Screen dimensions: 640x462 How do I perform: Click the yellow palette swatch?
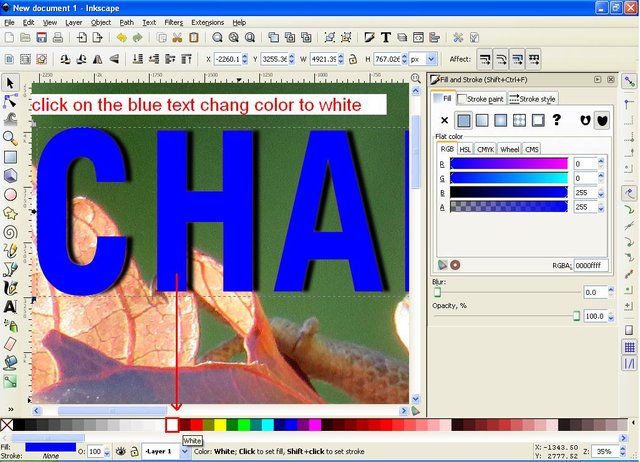[x=220, y=425]
